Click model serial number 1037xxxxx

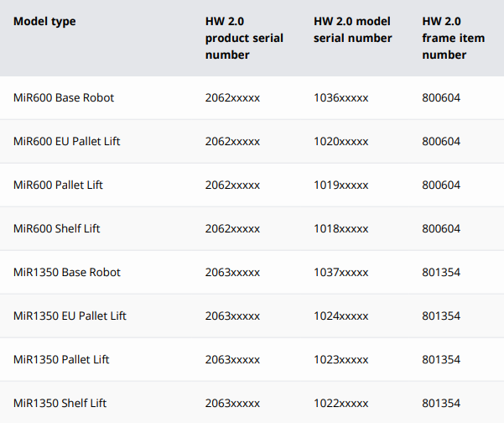(x=340, y=272)
